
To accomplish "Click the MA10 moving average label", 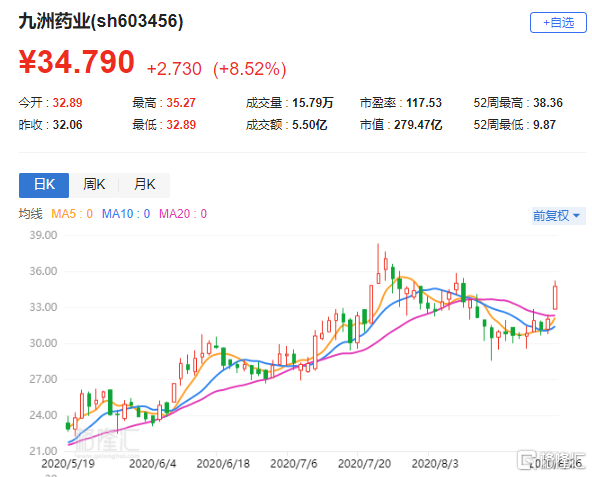I will coord(126,214).
